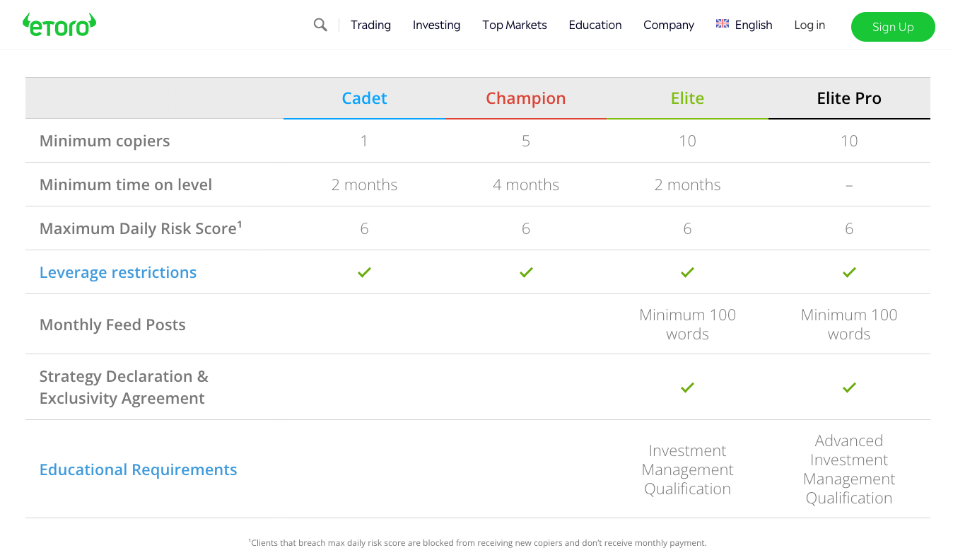
Task: Open the Leverage restrictions link
Action: click(118, 272)
